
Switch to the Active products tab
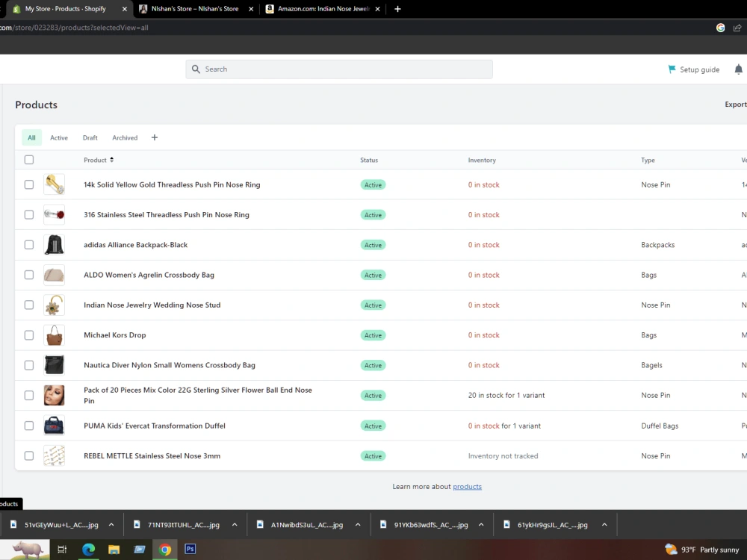[59, 137]
